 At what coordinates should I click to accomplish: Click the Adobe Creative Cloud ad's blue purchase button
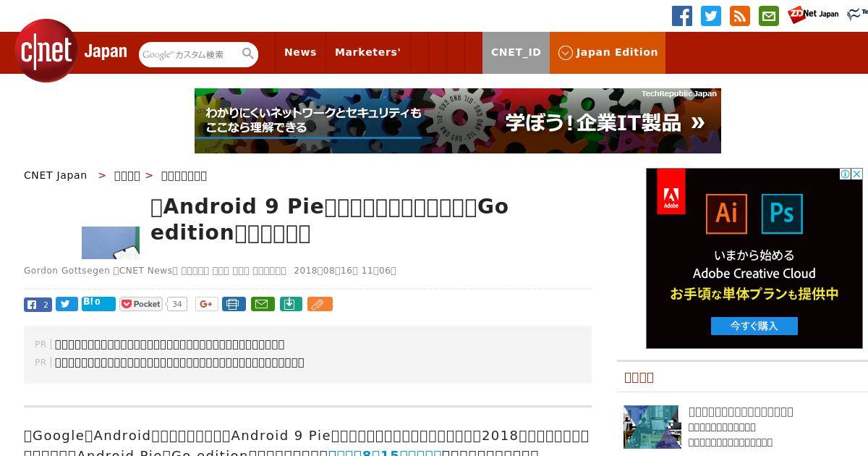point(754,326)
